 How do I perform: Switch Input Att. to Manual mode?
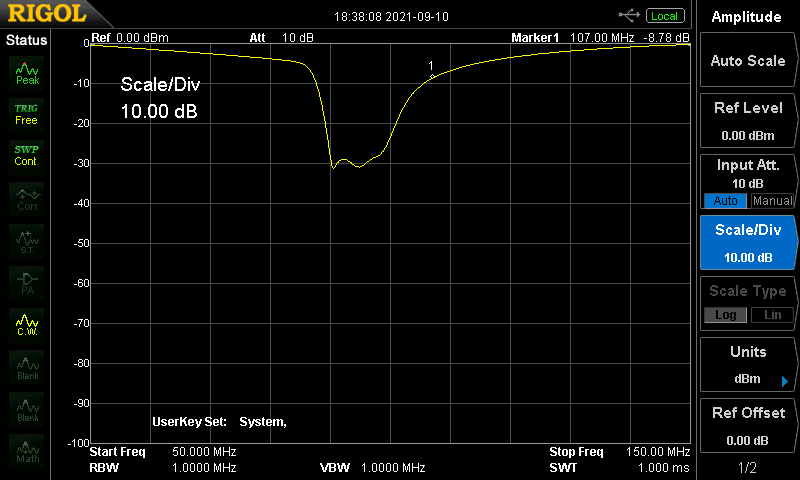[772, 200]
